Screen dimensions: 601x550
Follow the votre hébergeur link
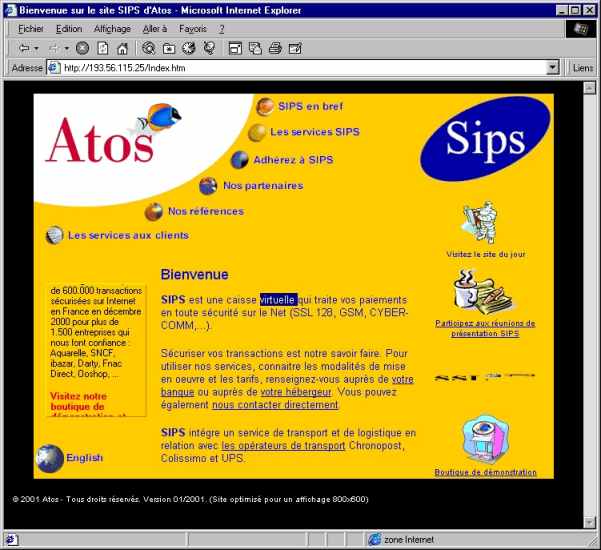296,392
